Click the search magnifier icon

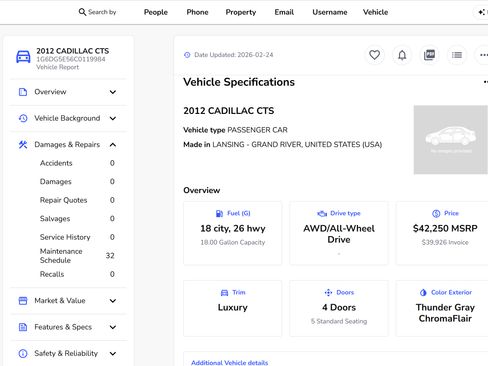[x=82, y=12]
